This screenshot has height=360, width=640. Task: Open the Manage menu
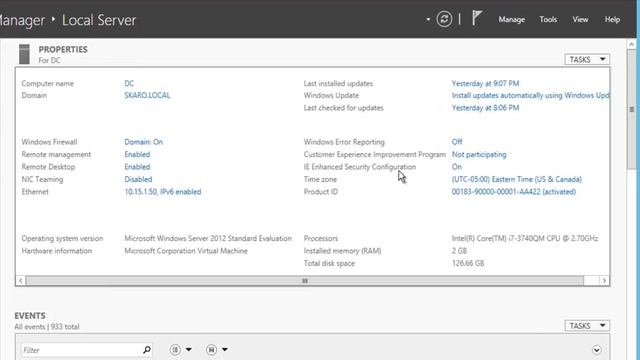pos(511,20)
